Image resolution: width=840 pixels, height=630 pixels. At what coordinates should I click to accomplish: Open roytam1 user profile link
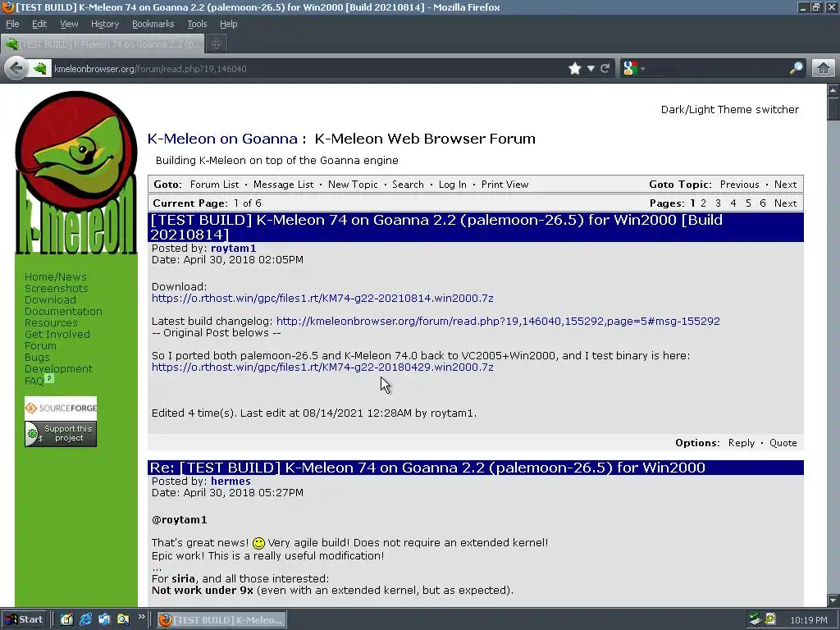pyautogui.click(x=233, y=248)
